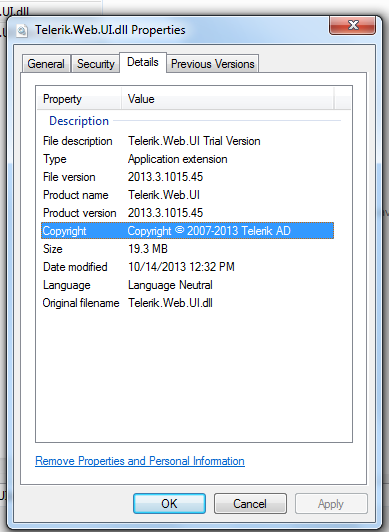Select the File description row
389x532 pixels.
tap(187, 141)
